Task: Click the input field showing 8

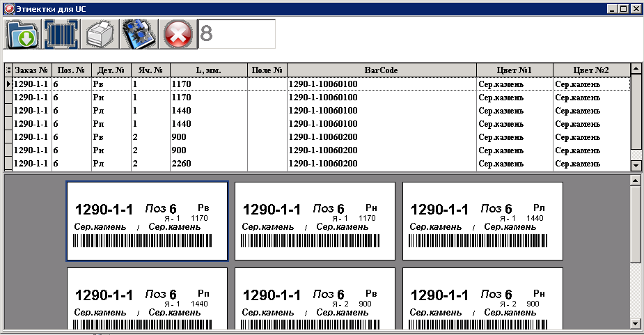Action: pyautogui.click(x=237, y=33)
